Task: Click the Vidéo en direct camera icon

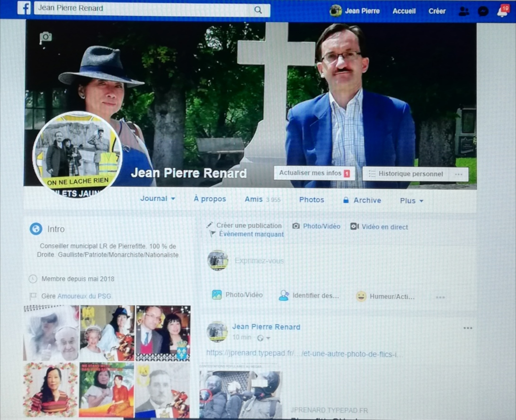Action: tap(354, 226)
